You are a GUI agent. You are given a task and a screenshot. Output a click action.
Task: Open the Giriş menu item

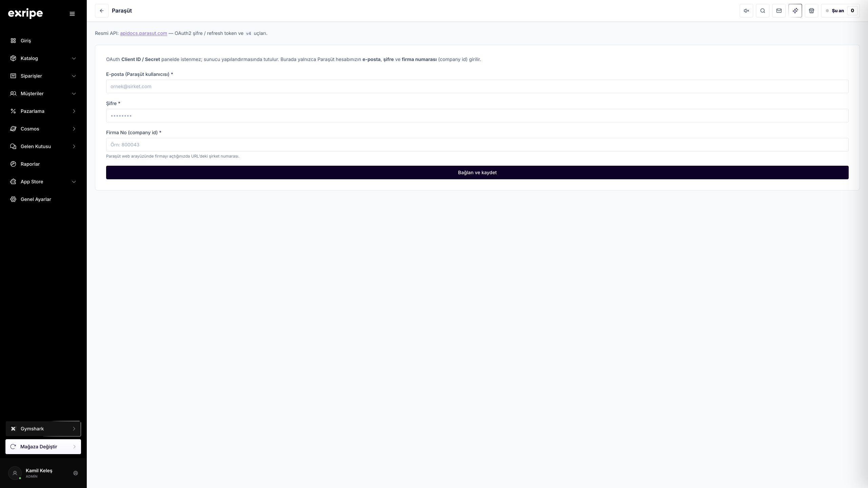point(43,41)
